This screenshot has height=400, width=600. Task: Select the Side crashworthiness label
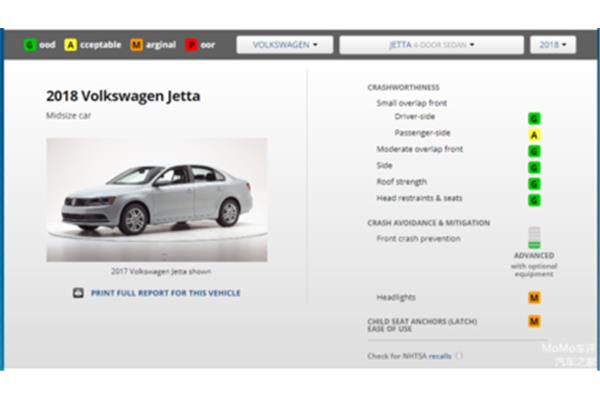tap(384, 165)
